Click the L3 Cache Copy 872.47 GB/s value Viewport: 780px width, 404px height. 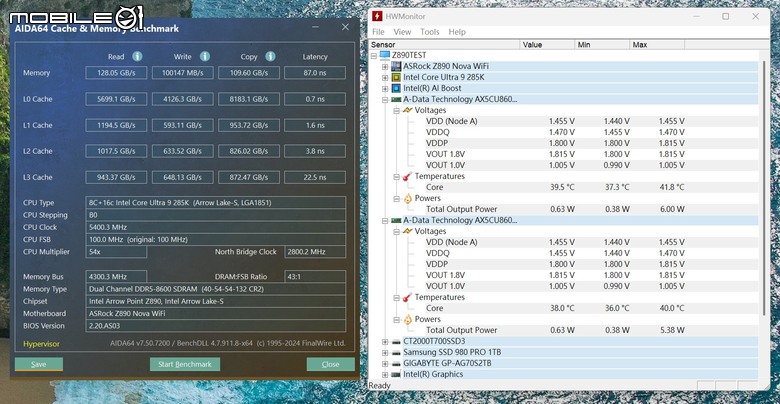(249, 178)
